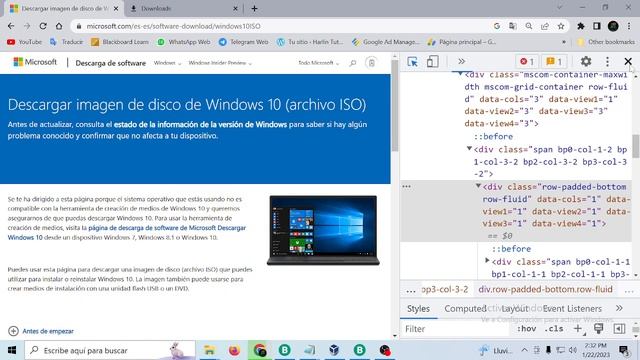Open Windows Start menu
Screen dimensions: 640x360
(x=12, y=350)
